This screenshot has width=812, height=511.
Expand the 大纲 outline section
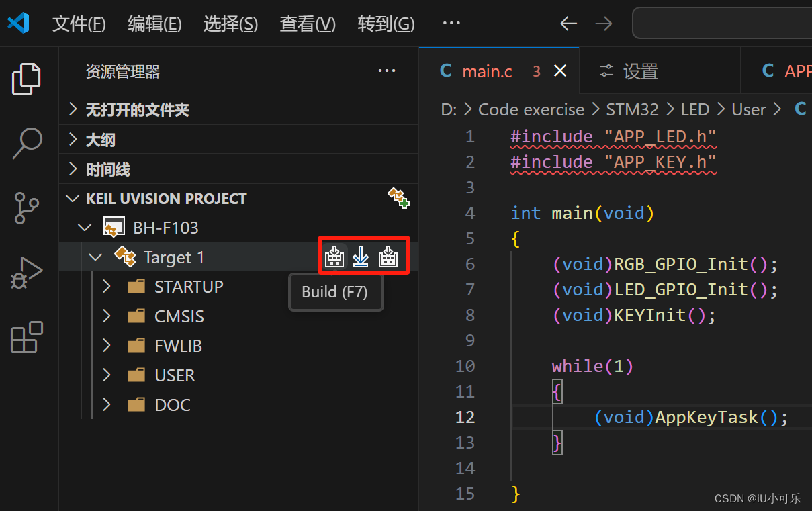(73, 140)
